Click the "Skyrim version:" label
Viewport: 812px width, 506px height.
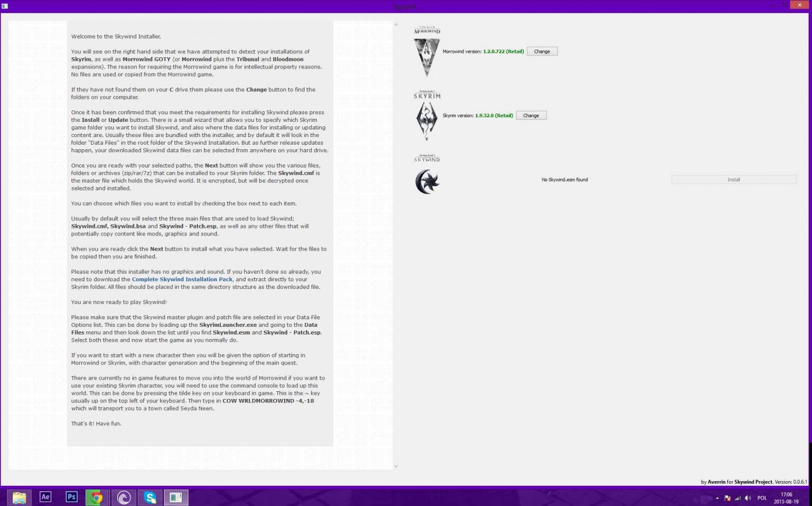tap(458, 115)
